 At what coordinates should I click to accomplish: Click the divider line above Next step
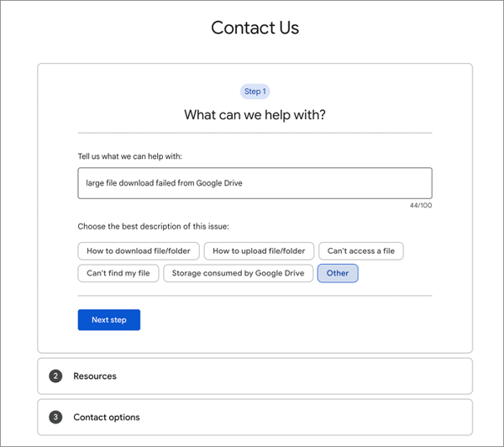pyautogui.click(x=255, y=296)
